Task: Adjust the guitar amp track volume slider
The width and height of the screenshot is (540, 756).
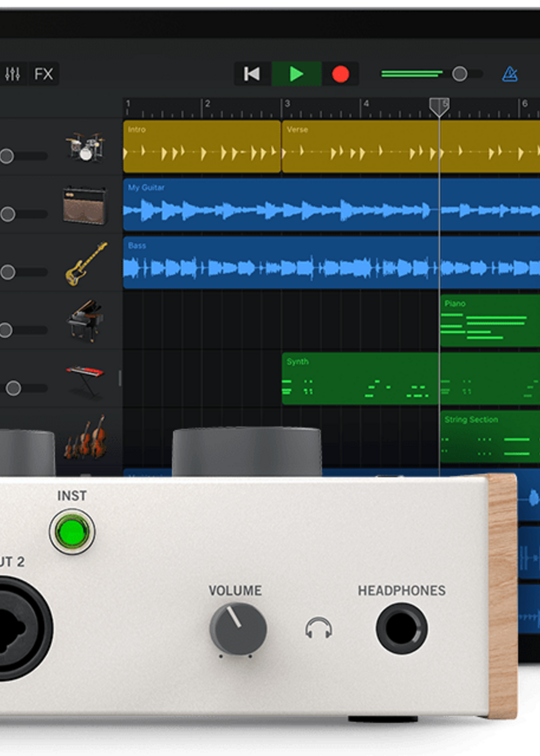Action: [x=8, y=214]
